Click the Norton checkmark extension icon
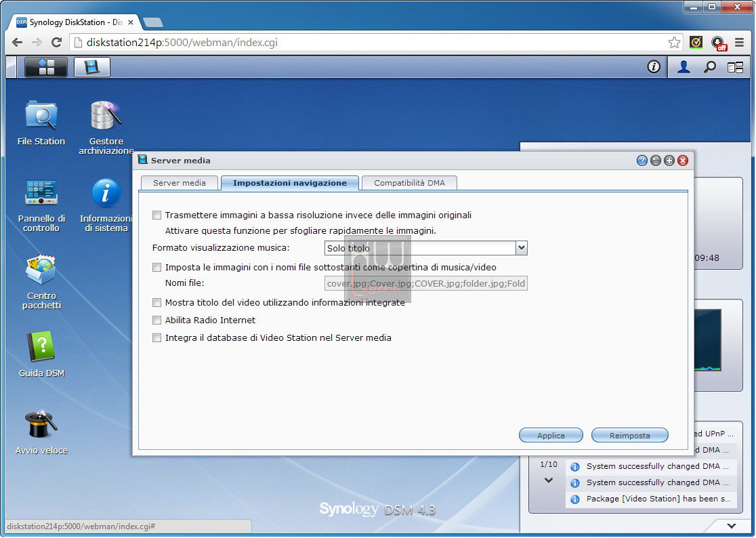 coord(696,43)
